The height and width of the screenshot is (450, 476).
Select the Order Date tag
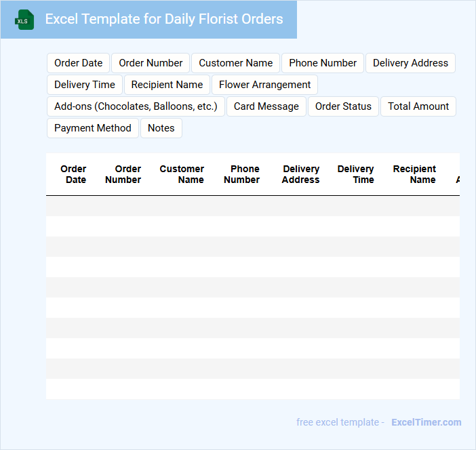tap(79, 63)
